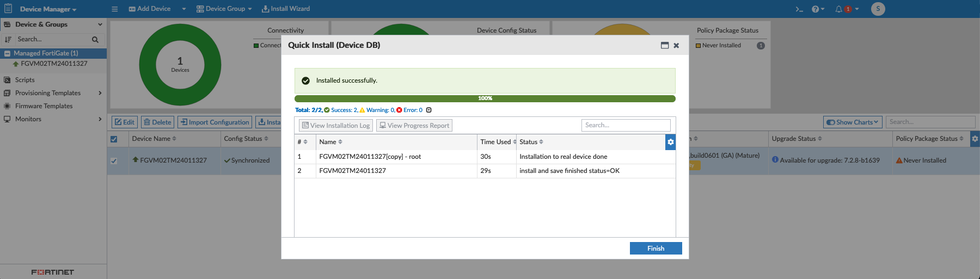Close the Quick Install dialog

pyautogui.click(x=676, y=46)
